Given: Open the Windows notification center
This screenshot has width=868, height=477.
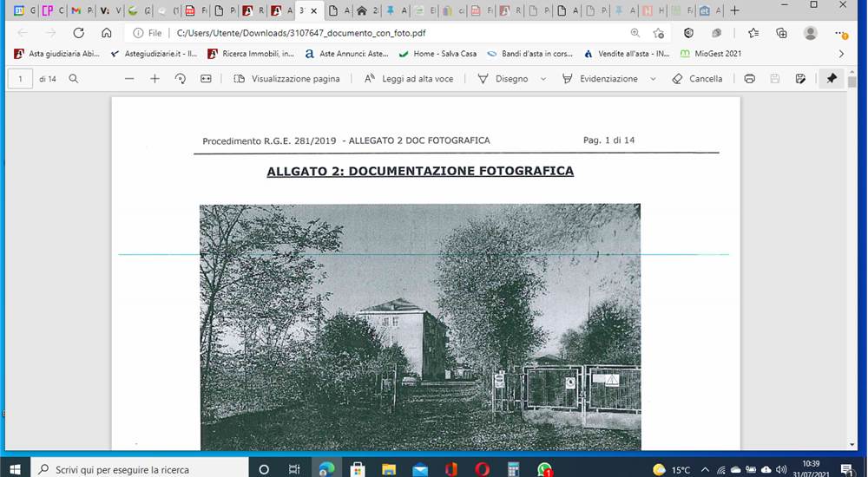Looking at the screenshot, I should (x=846, y=469).
